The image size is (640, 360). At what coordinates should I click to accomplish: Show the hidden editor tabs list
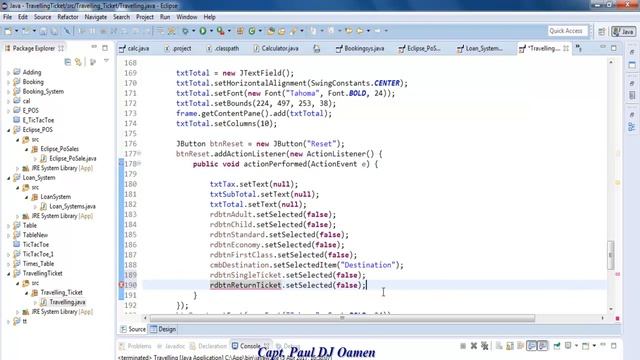(579, 48)
